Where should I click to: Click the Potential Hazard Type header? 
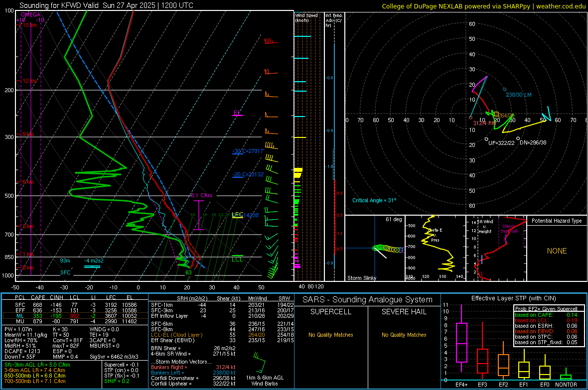557,221
